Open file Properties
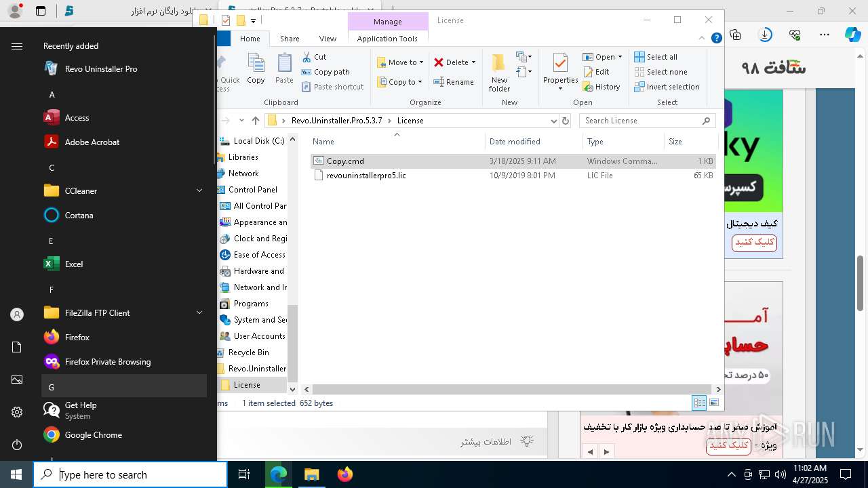The width and height of the screenshot is (868, 488). [560, 71]
